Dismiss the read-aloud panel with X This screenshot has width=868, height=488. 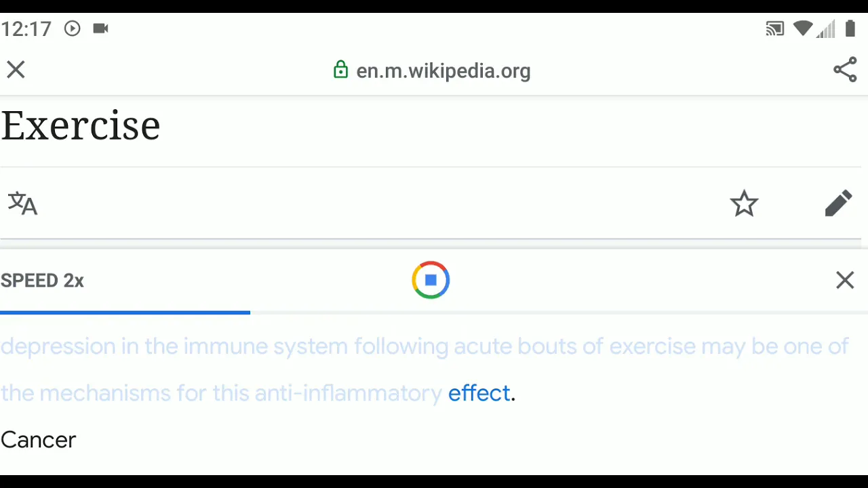pyautogui.click(x=845, y=280)
